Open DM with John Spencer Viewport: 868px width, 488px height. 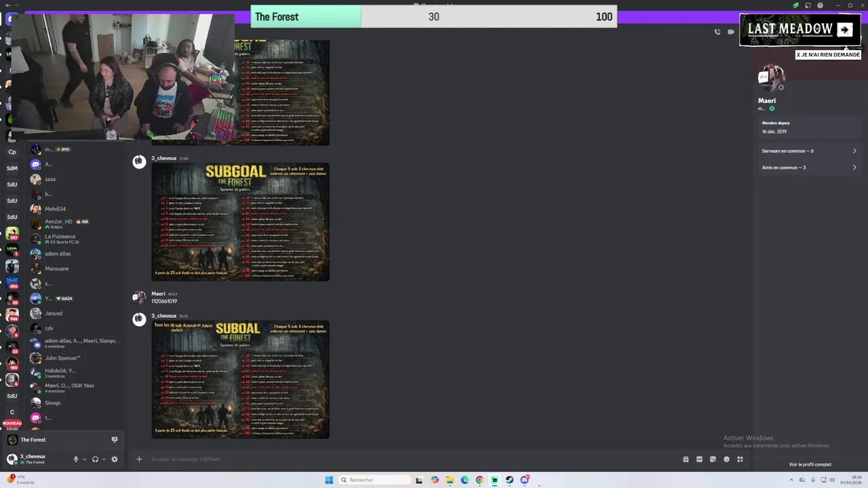75,358
